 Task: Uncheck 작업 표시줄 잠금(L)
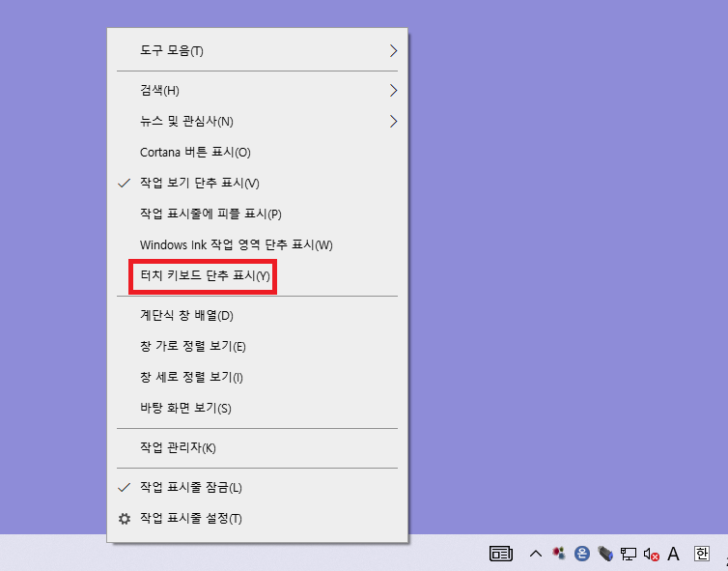(257, 487)
